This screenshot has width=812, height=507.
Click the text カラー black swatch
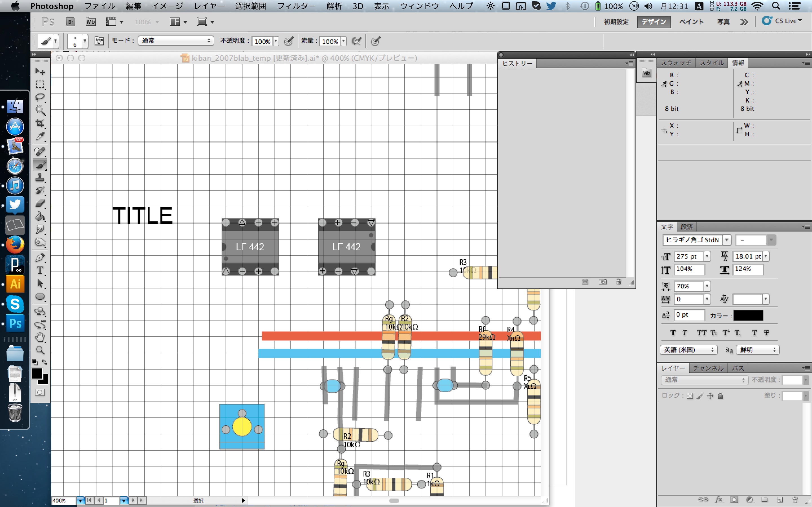(748, 315)
